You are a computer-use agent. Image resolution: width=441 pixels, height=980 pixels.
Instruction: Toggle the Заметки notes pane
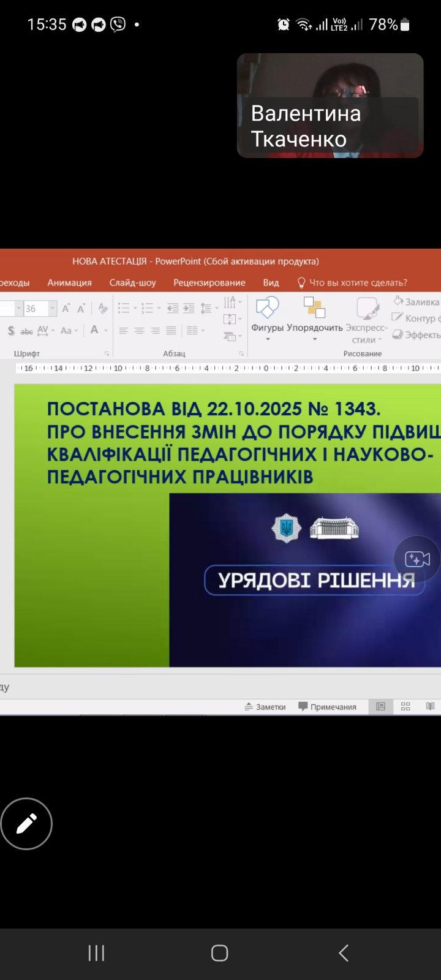265,706
